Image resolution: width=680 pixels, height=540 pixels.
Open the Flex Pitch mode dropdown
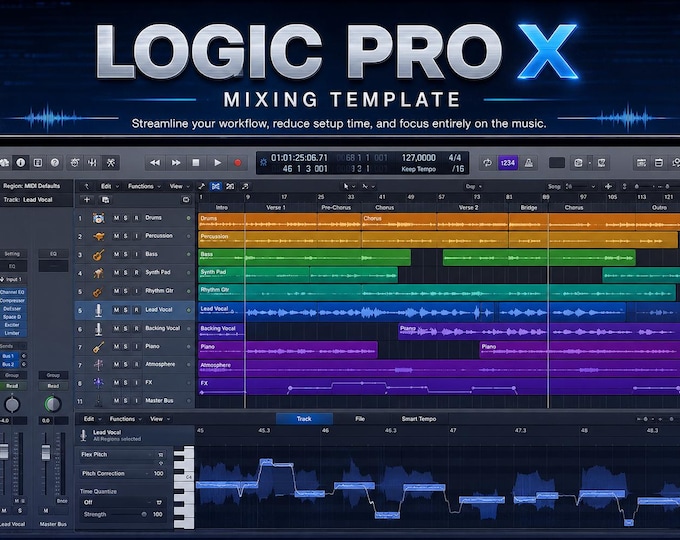pos(122,455)
